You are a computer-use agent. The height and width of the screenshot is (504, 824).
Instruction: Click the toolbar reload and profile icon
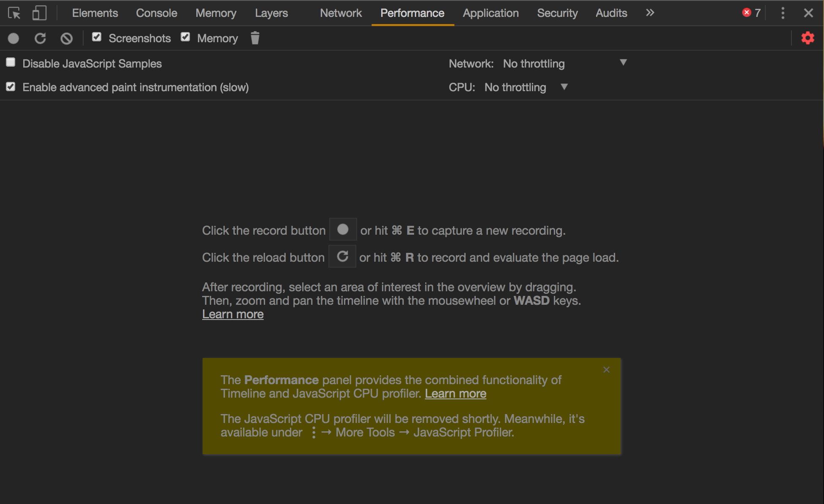(40, 38)
